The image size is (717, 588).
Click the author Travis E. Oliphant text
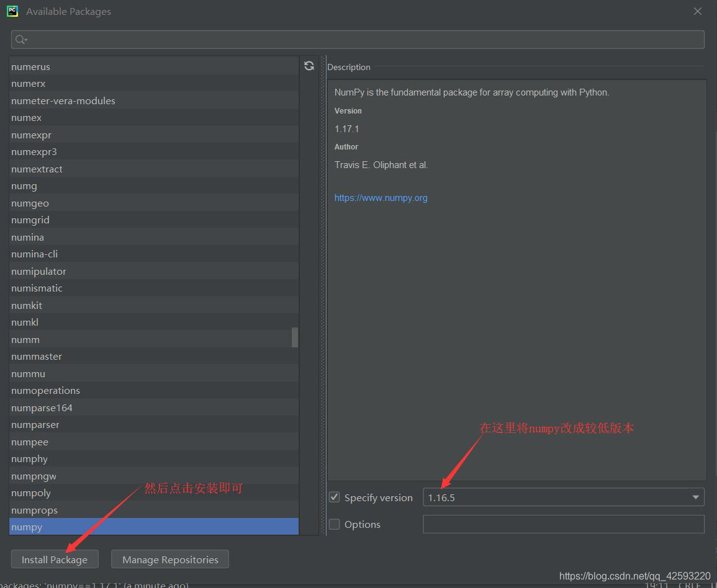(x=381, y=165)
